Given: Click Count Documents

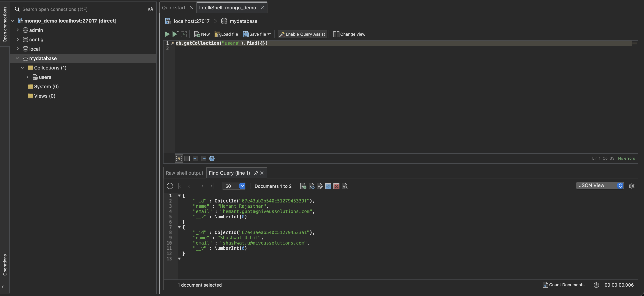Looking at the screenshot, I should (564, 285).
